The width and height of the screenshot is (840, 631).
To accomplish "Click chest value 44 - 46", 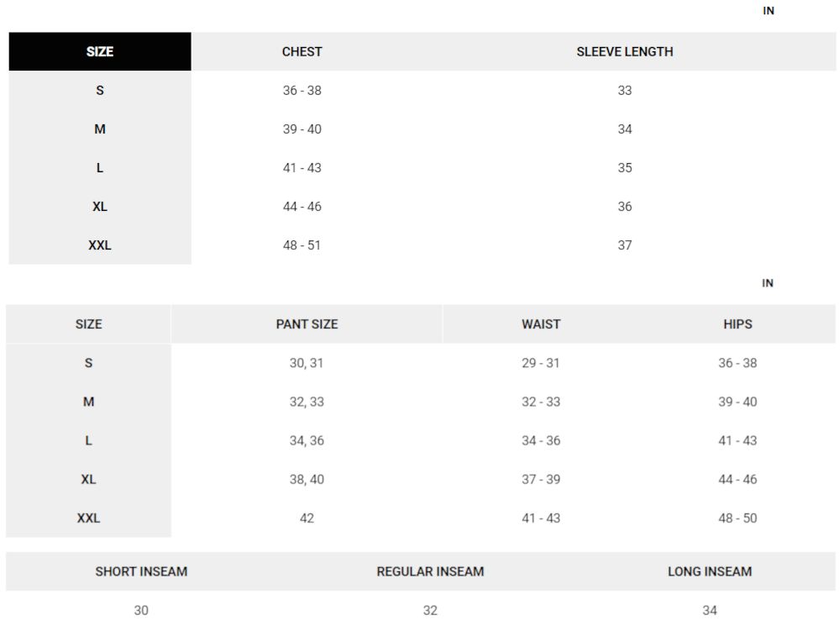I will click(x=302, y=207).
